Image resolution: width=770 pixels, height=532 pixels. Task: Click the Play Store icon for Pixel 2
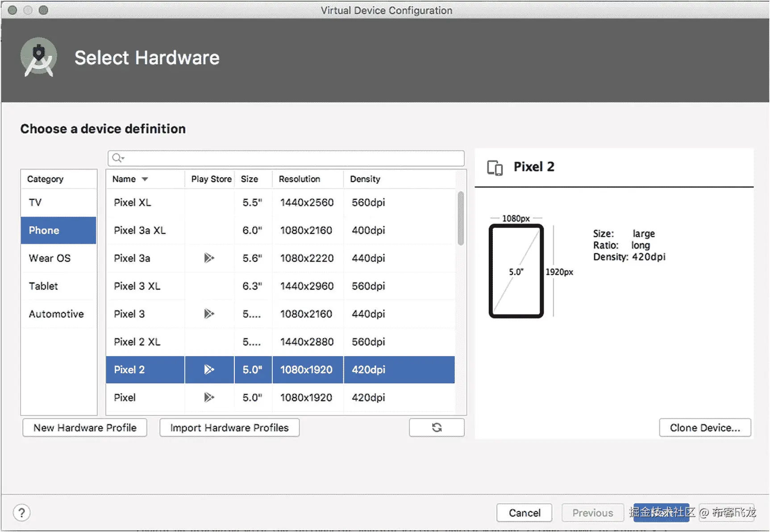coord(209,370)
